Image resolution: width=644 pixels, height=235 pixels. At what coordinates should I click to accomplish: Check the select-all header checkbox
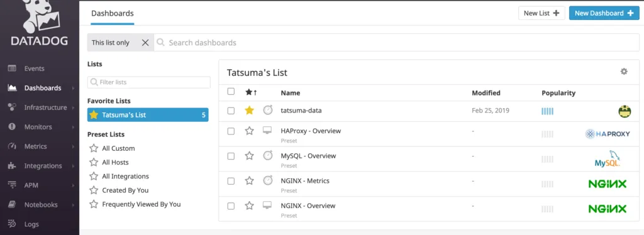point(231,92)
